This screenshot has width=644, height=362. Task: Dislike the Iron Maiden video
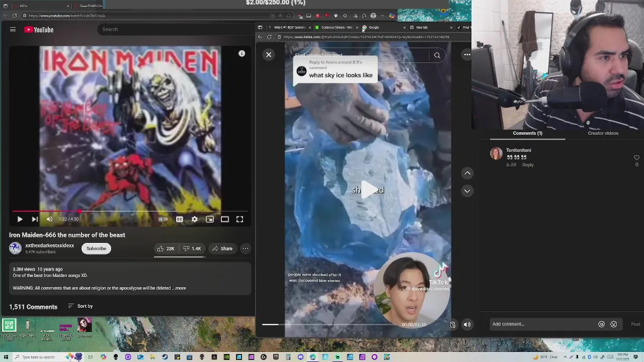192,248
